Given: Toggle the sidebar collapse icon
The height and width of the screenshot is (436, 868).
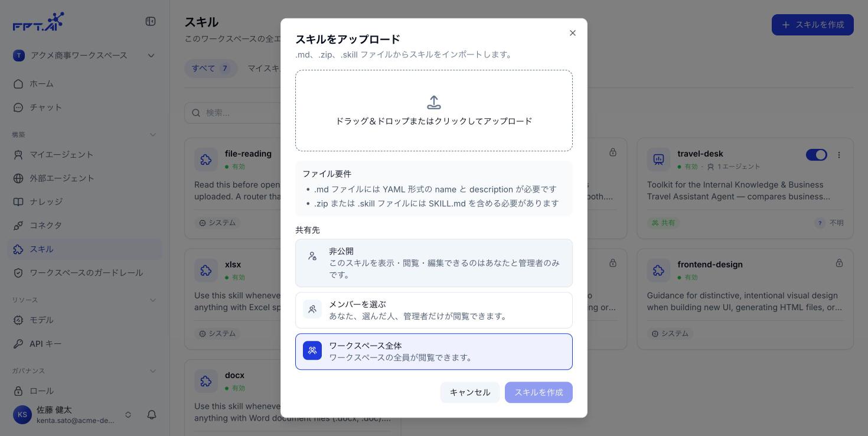Looking at the screenshot, I should click(151, 21).
